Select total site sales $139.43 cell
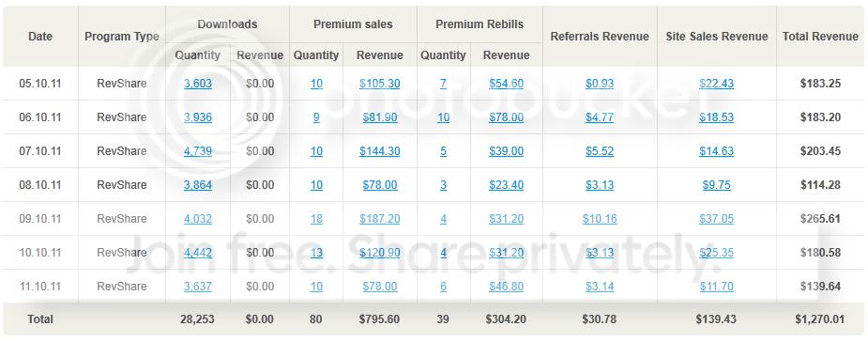Viewport: 868px width, 342px height. 716,319
